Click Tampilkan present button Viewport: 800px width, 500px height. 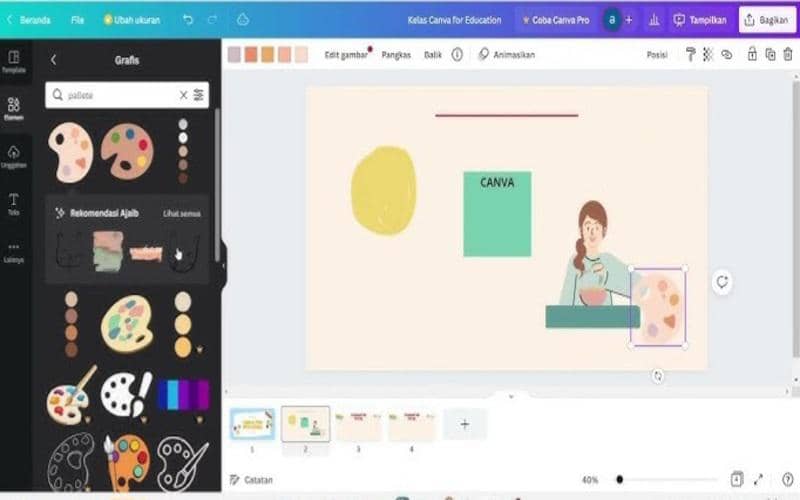(699, 20)
